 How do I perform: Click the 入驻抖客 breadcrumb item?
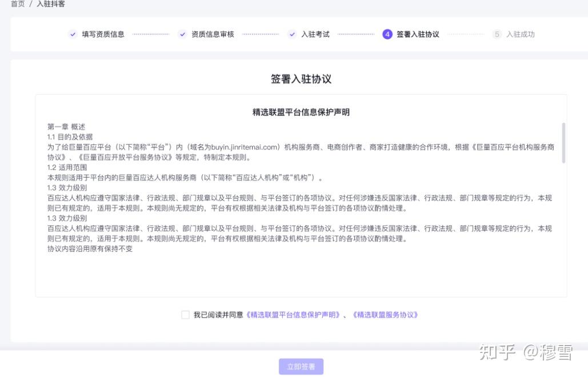[51, 4]
